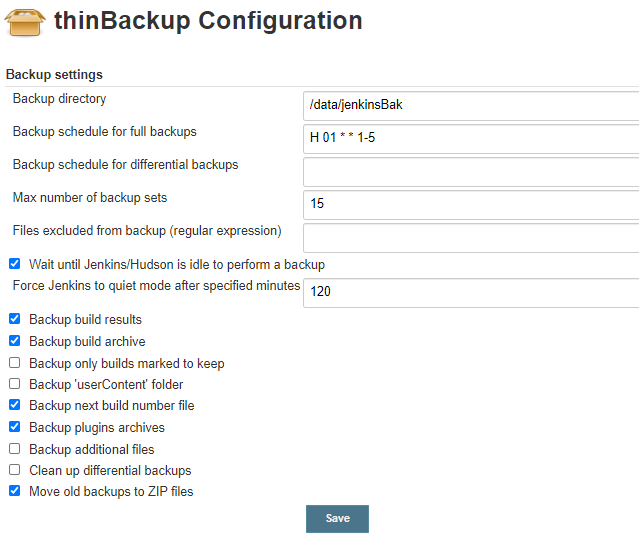
Task: Click the thinBackup box icon
Action: pyautogui.click(x=25, y=22)
